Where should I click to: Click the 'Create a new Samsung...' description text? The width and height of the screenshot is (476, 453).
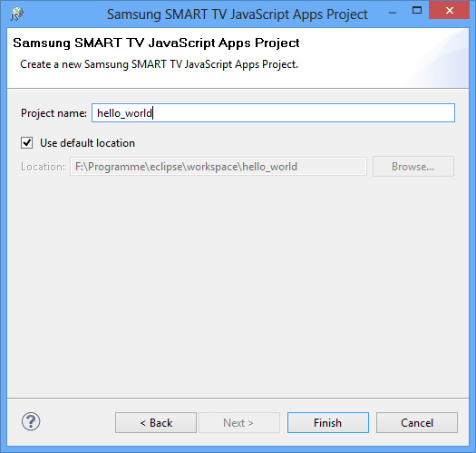(x=159, y=64)
